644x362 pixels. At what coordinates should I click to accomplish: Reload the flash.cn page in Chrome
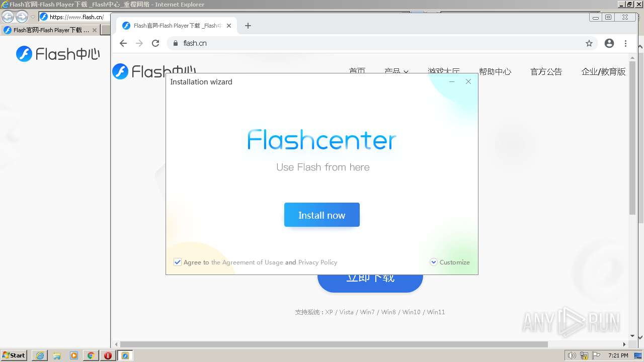155,43
